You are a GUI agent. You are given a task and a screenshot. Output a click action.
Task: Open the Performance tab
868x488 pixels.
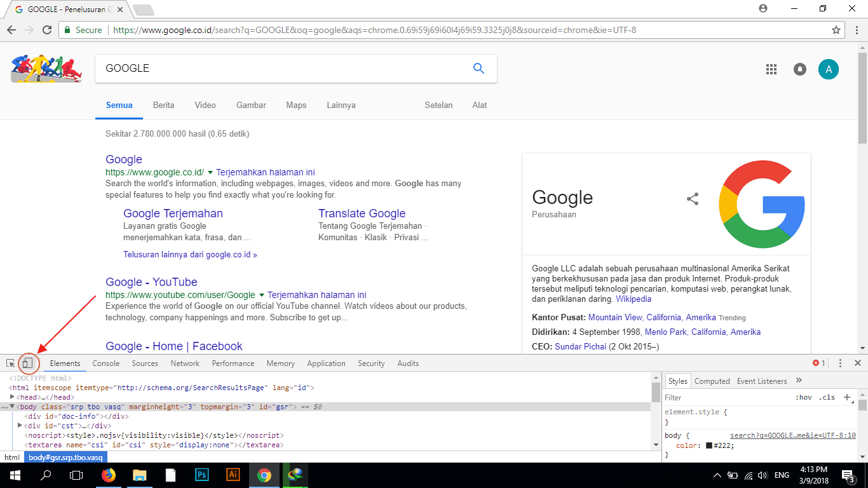point(233,363)
